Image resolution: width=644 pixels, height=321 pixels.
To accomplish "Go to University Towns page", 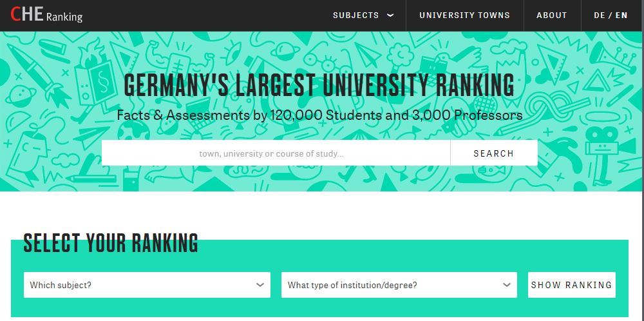I will tap(464, 15).
